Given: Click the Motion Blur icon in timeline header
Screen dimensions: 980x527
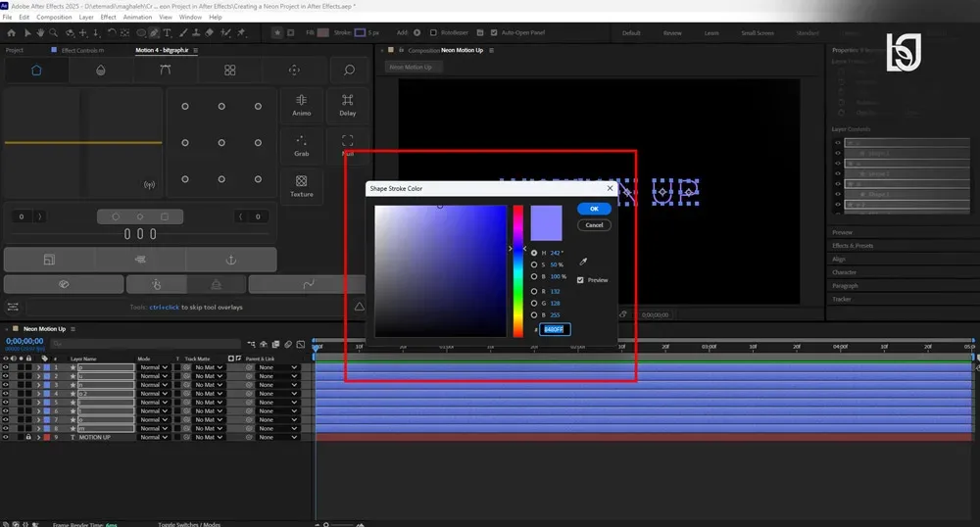Looking at the screenshot, I should pos(288,344).
